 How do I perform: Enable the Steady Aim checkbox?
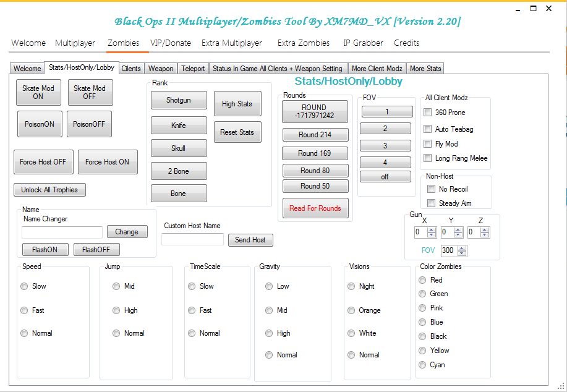(x=431, y=203)
